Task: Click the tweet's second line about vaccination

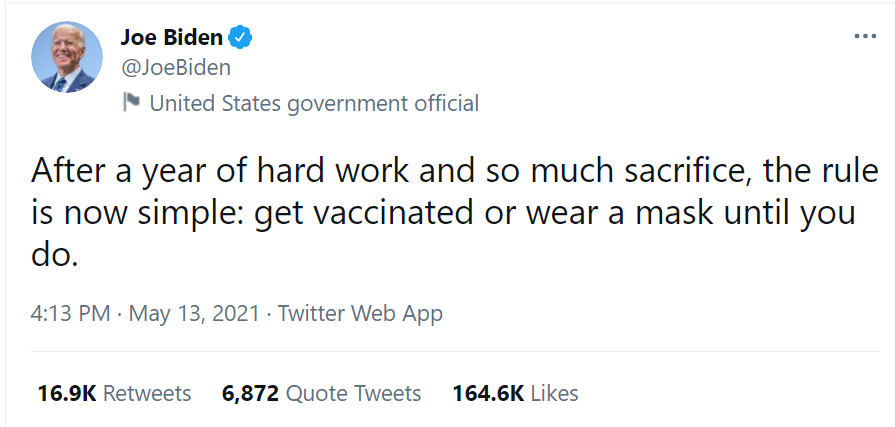Action: (442, 214)
